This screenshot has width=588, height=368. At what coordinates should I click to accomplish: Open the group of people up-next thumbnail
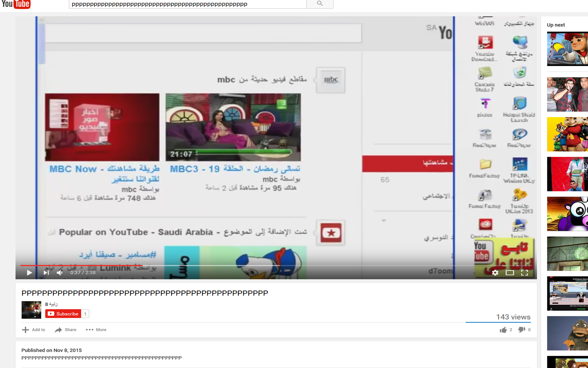click(567, 94)
